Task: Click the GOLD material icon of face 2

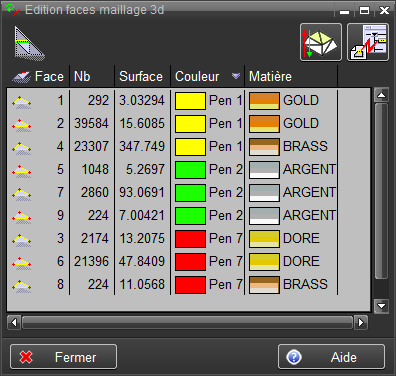Action: (264, 124)
